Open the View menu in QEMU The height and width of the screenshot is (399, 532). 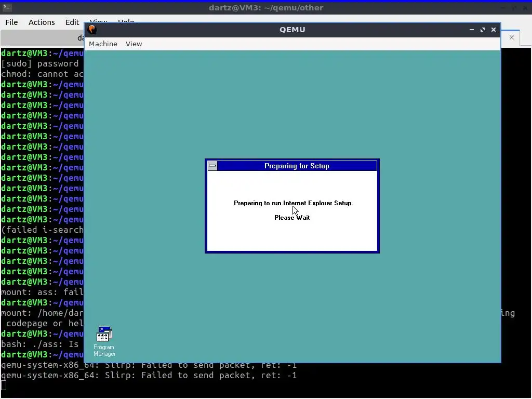[134, 44]
